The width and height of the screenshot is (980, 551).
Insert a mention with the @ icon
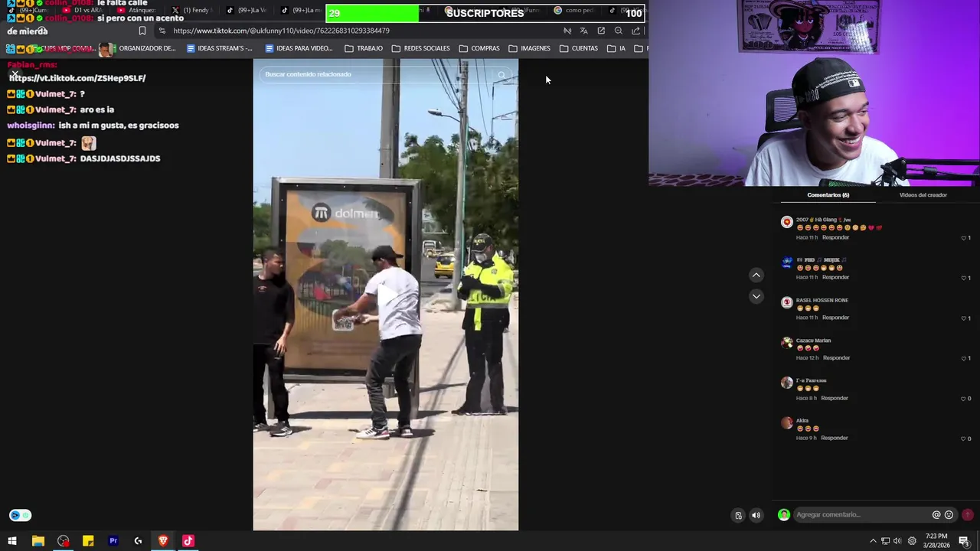(x=936, y=515)
